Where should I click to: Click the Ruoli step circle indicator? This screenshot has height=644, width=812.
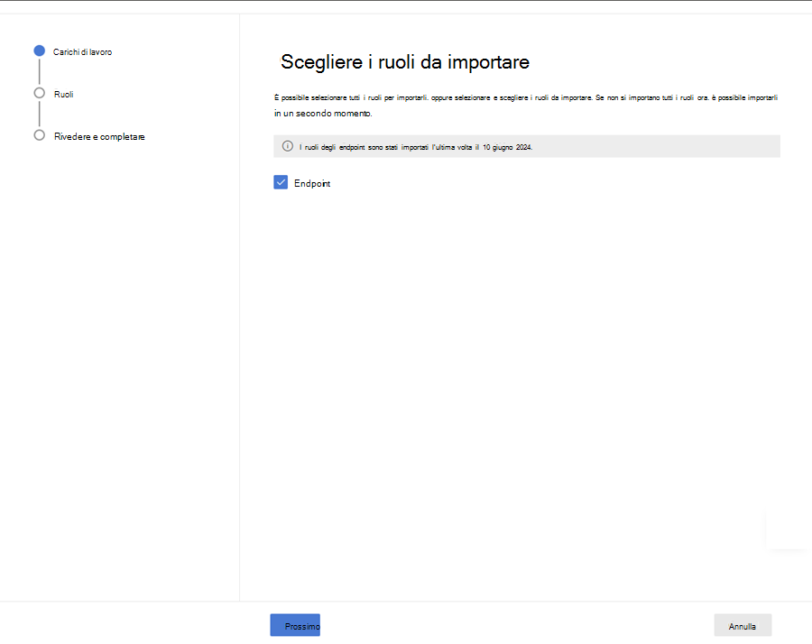click(x=39, y=93)
